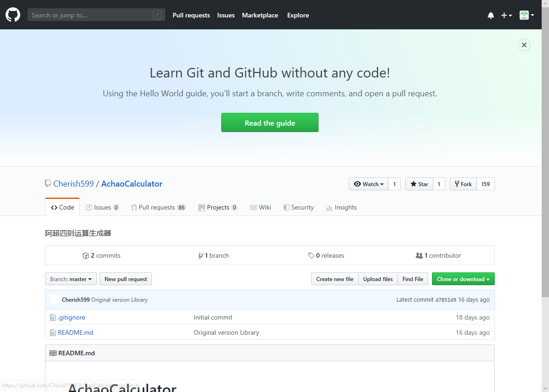Image resolution: width=549 pixels, height=392 pixels.
Task: View watchers count of 1
Action: coord(395,184)
